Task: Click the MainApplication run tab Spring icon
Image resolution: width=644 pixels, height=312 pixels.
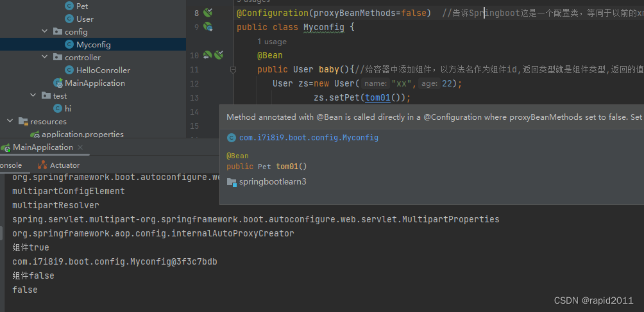Action: click(x=5, y=147)
